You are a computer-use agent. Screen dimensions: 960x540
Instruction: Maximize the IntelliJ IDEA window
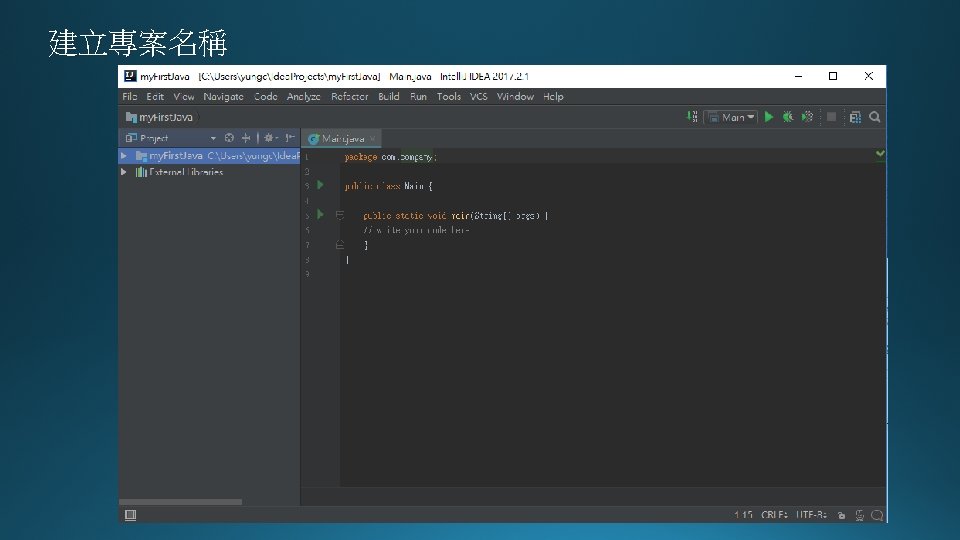[833, 76]
